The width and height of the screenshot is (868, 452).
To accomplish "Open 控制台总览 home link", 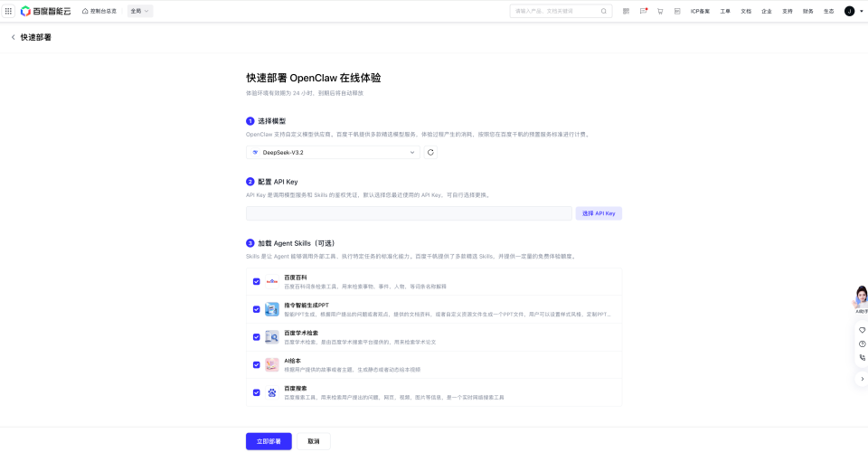I will point(99,11).
